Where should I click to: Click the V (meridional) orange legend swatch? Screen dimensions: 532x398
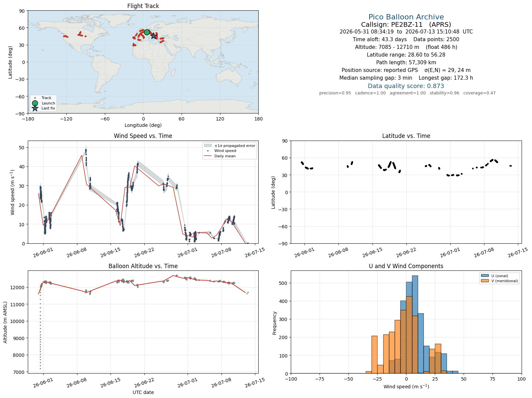(x=484, y=281)
